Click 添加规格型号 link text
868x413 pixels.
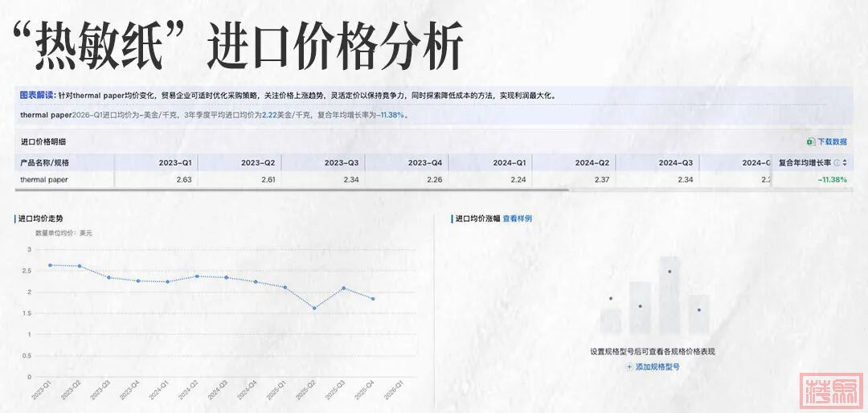coord(657,366)
